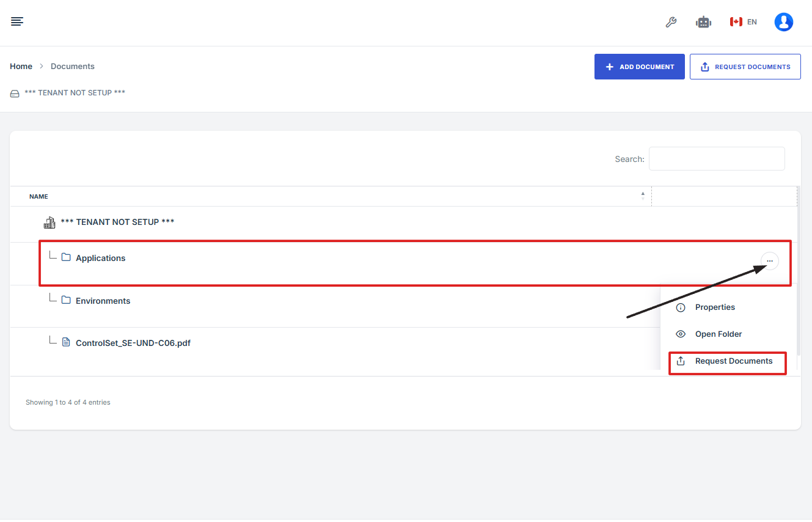Select the ControlSet_SE-UND-C06.pdf file name

133,343
